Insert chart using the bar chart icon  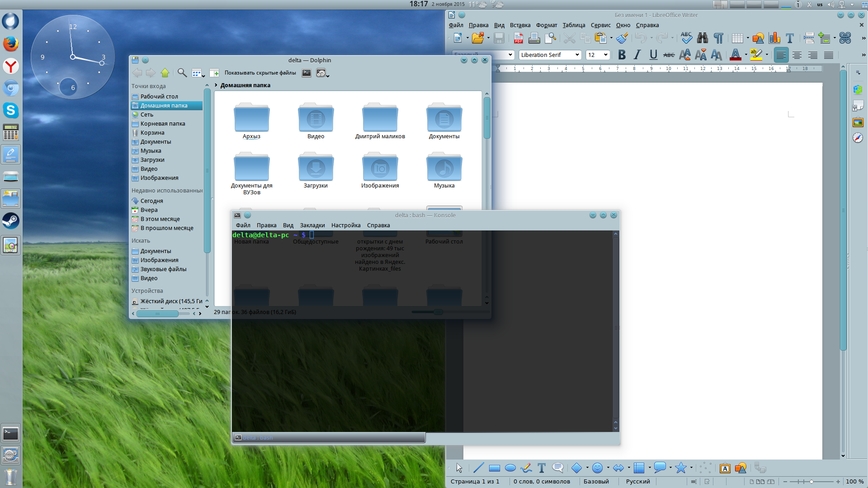pyautogui.click(x=774, y=38)
